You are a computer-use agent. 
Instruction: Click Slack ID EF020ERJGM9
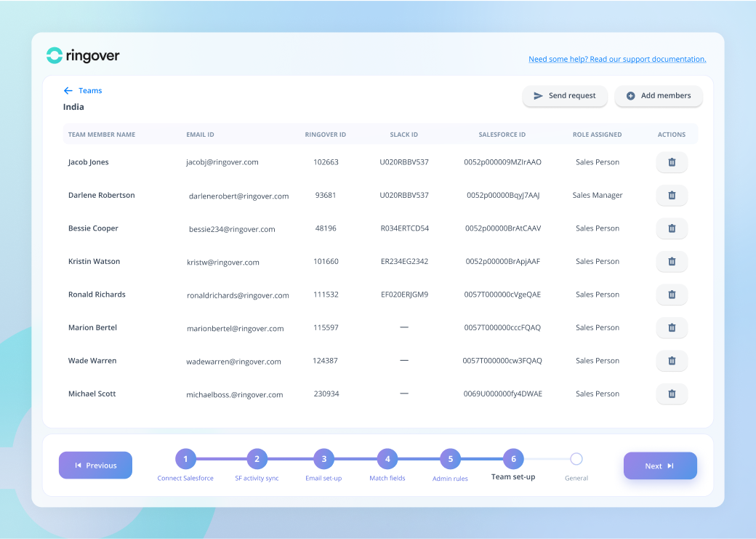[404, 295]
